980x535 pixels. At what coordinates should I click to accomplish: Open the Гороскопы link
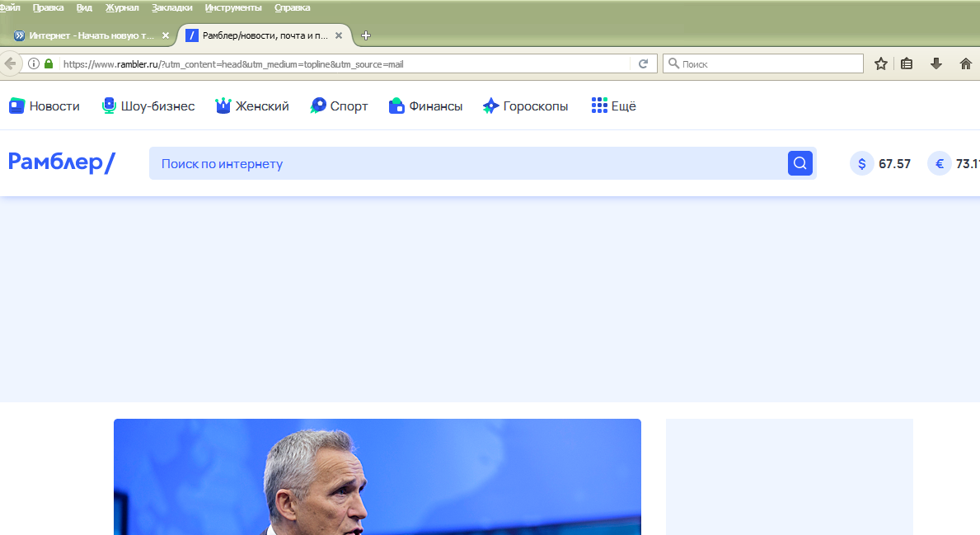coord(536,106)
